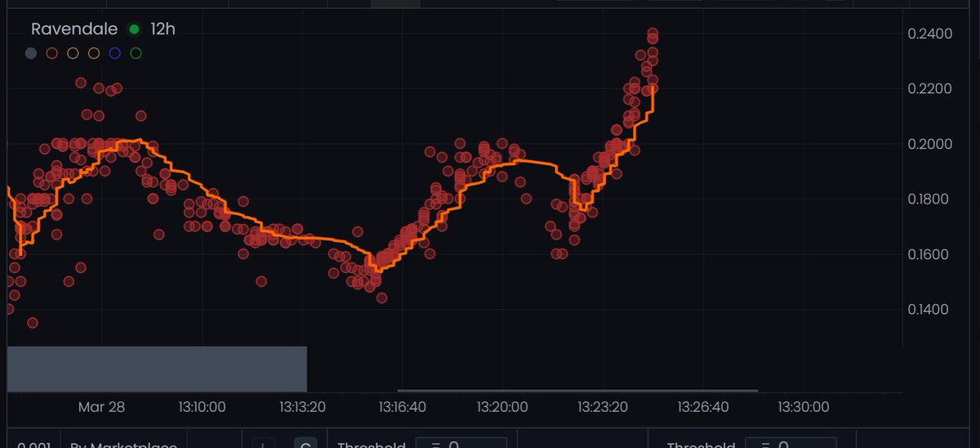Toggle the green outlined legend circle

pos(136,54)
